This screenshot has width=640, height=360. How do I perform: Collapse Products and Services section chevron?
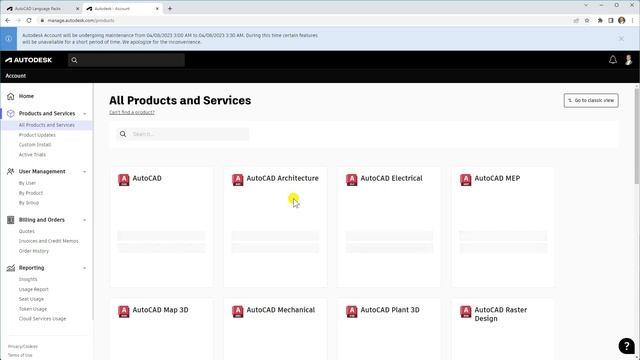[x=85, y=113]
